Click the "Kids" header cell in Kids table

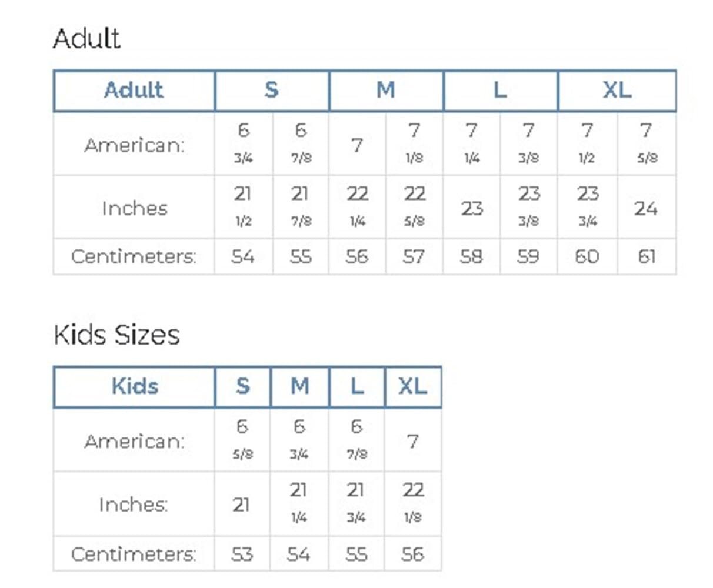[134, 387]
